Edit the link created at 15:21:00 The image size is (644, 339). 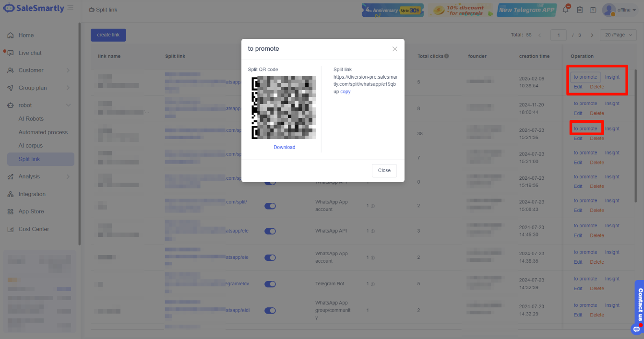tap(578, 163)
